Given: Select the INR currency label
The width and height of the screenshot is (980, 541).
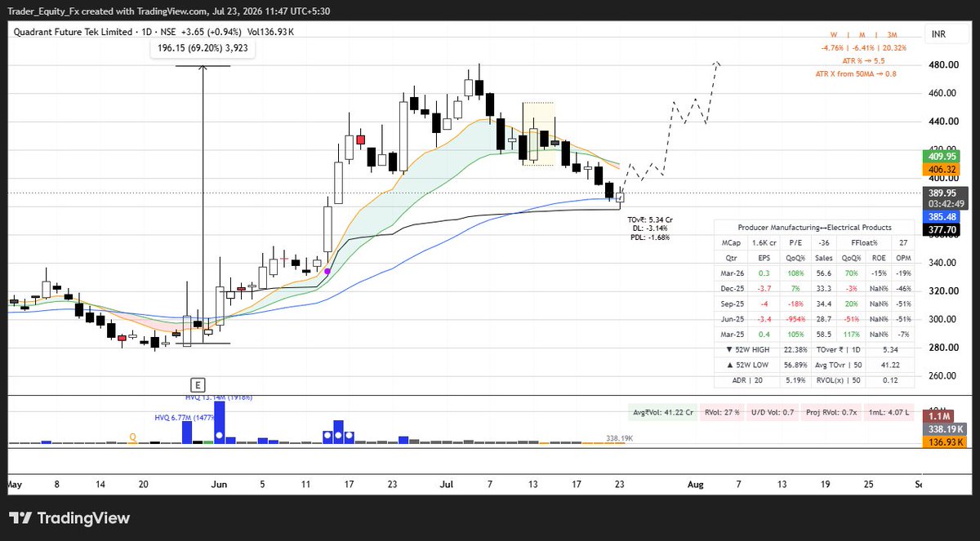Looking at the screenshot, I should point(939,33).
